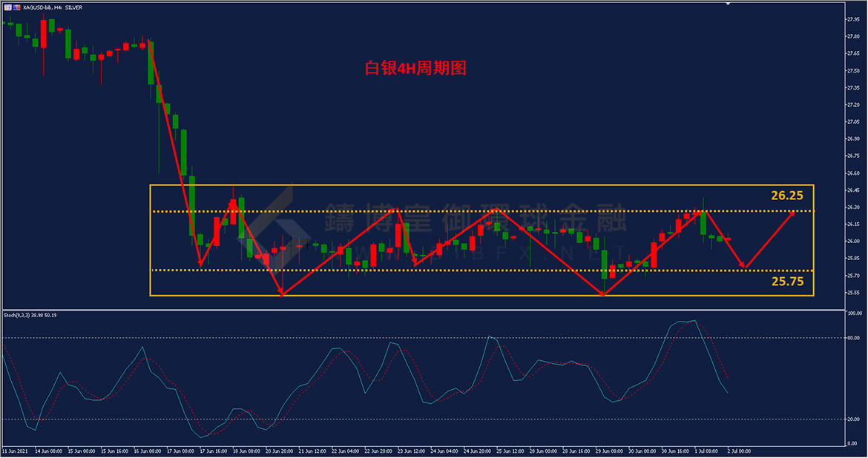Click the Stoch(9,3,3) indicator label
The height and width of the screenshot is (458, 868).
click(30, 315)
